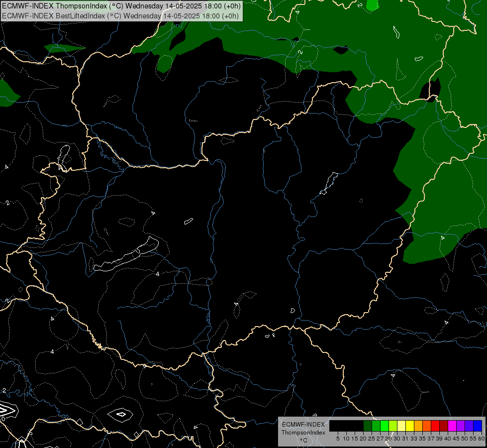Click the red-orange 35-37 legend swatch
Image resolution: width=487 pixels, height=448 pixels.
[x=427, y=426]
